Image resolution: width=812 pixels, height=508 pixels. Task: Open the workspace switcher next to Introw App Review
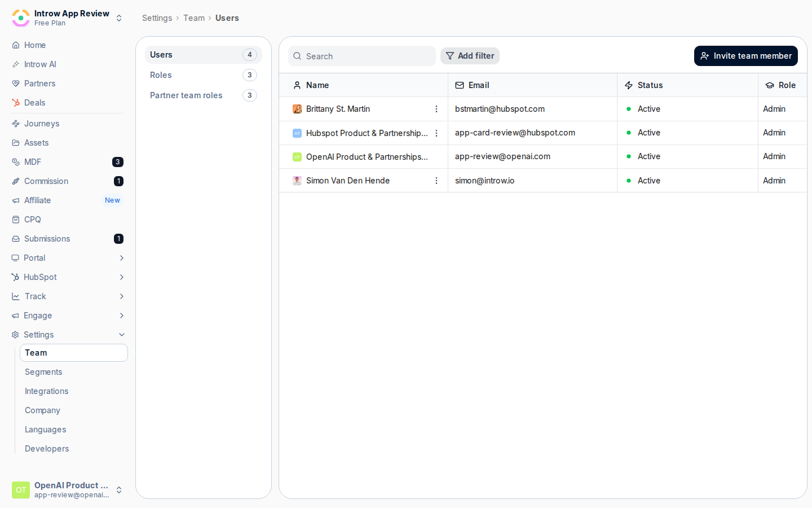tap(119, 18)
